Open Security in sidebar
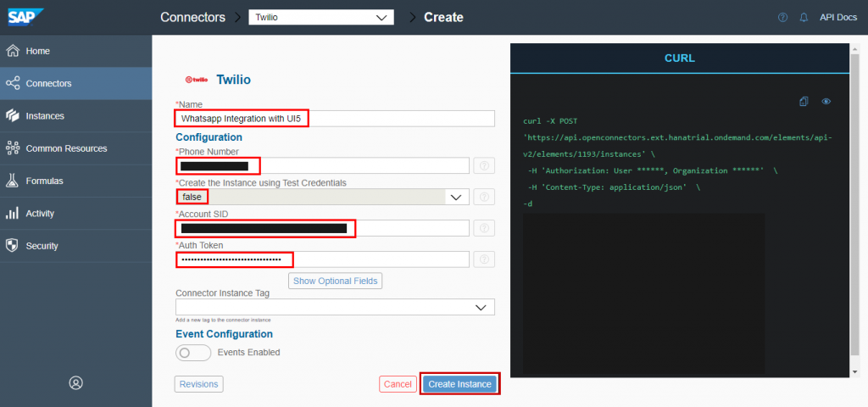 pyautogui.click(x=75, y=246)
